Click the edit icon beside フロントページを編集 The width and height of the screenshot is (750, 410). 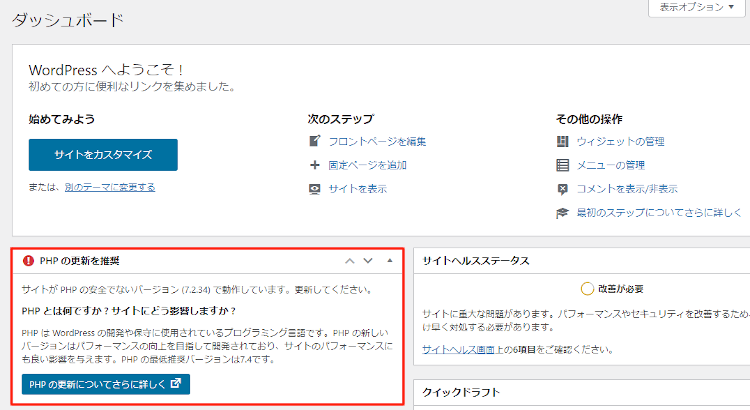click(314, 141)
